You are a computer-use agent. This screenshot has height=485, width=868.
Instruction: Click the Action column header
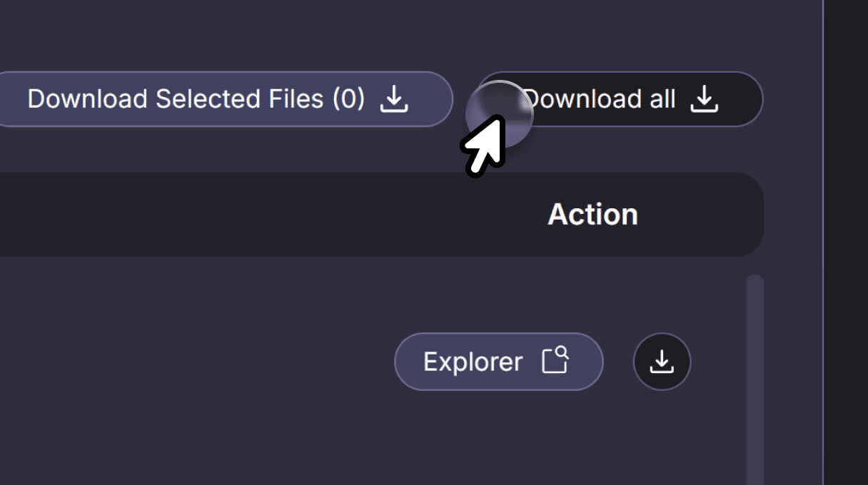pos(592,215)
